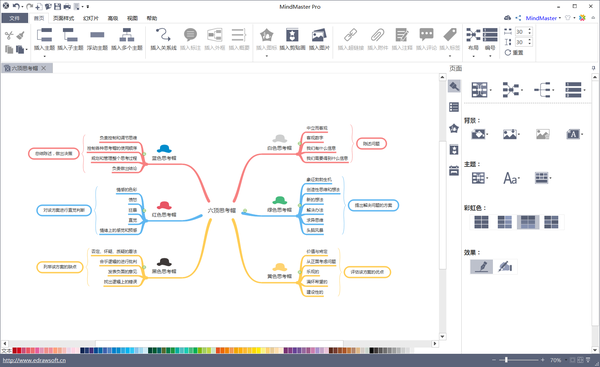Open the www.edrawsoft.cn link

[x=34, y=360]
